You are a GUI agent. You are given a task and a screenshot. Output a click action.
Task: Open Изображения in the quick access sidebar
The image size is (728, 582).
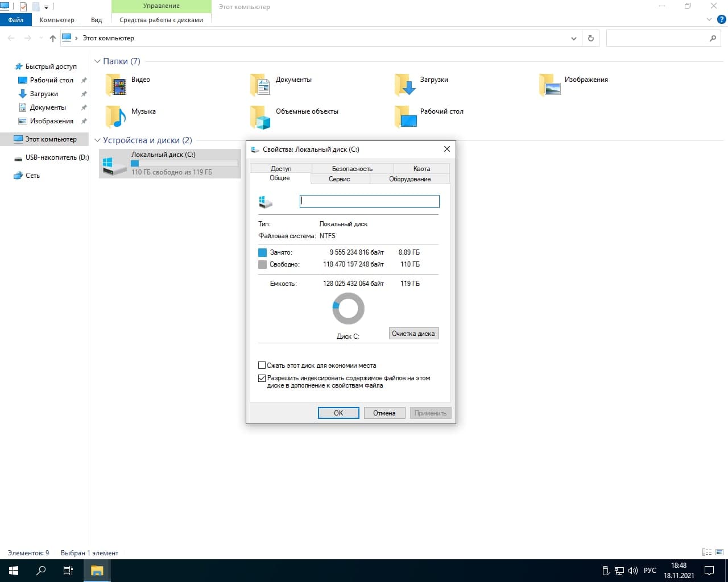(51, 121)
